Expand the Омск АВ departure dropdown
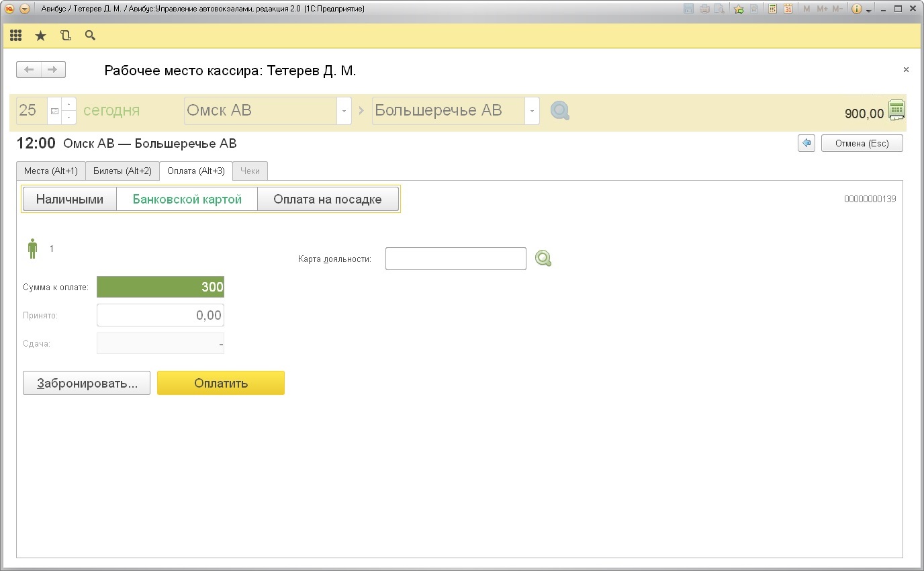This screenshot has width=924, height=571. (344, 111)
